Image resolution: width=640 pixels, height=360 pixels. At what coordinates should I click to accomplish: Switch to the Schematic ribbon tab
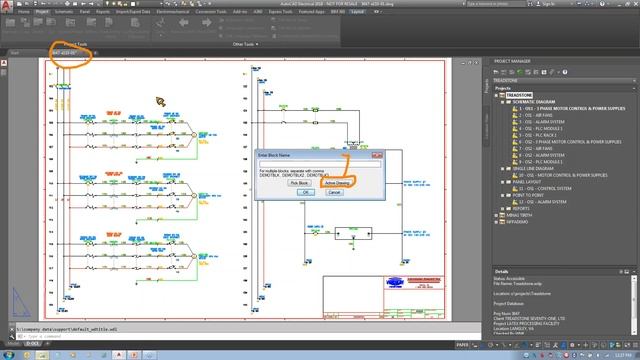coord(64,12)
